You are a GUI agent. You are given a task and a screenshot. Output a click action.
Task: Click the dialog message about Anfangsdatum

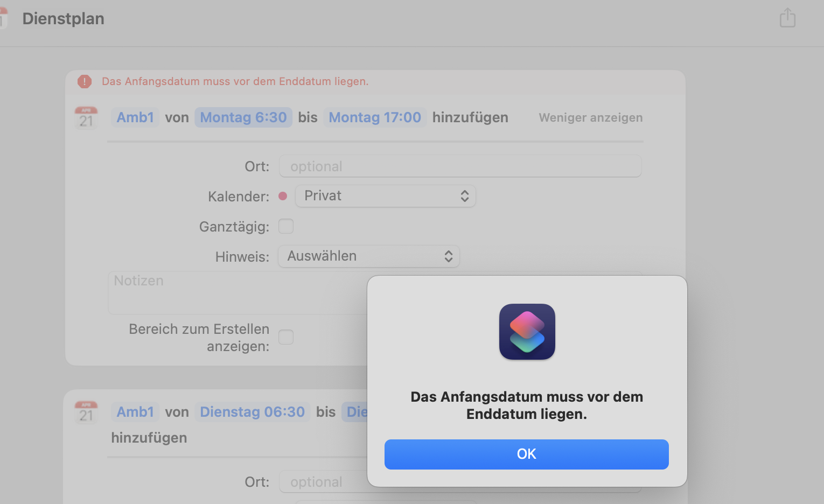tap(527, 405)
